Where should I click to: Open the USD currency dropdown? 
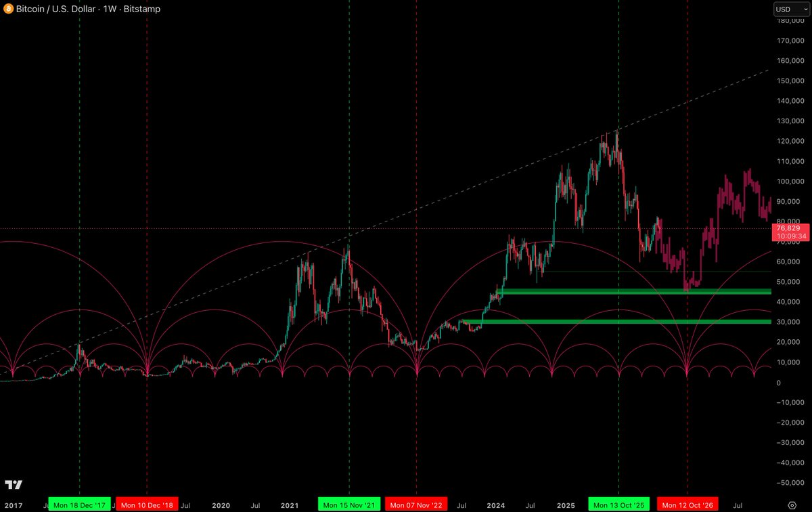(x=791, y=9)
